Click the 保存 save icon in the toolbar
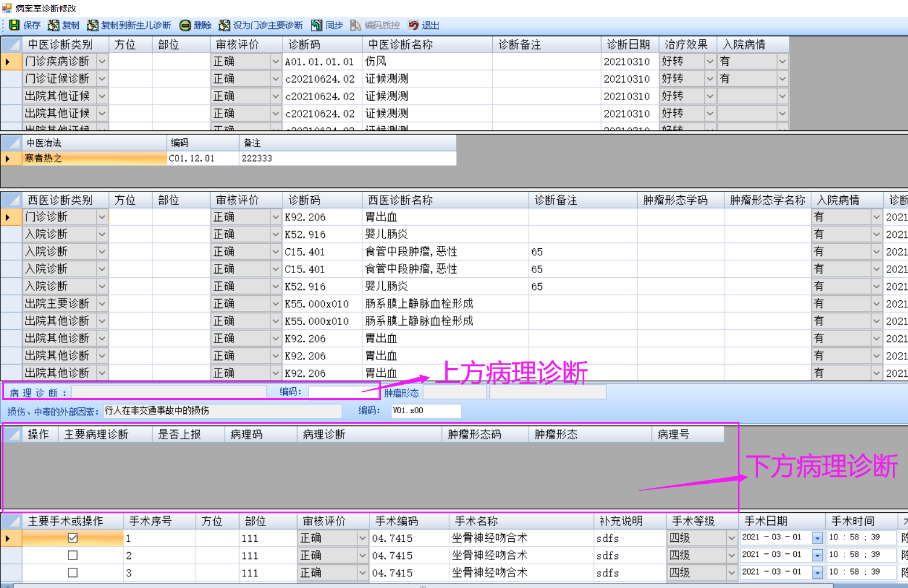This screenshot has height=588, width=908. click(14, 25)
